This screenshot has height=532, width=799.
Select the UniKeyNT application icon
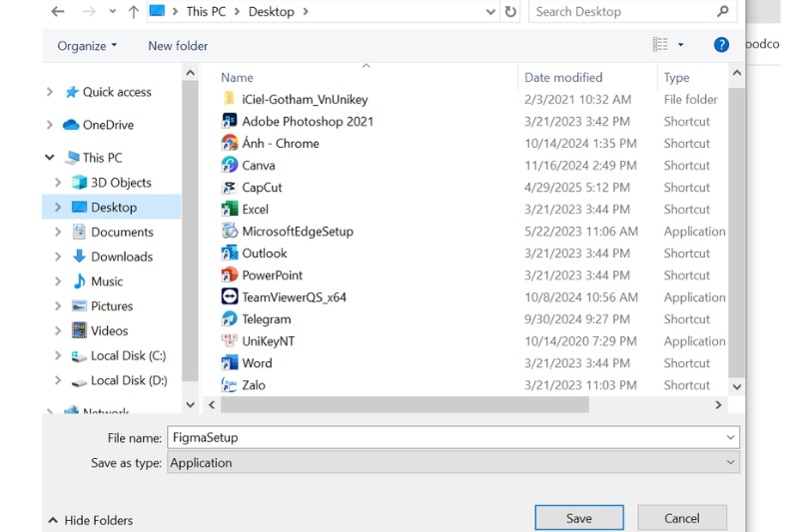[230, 340]
